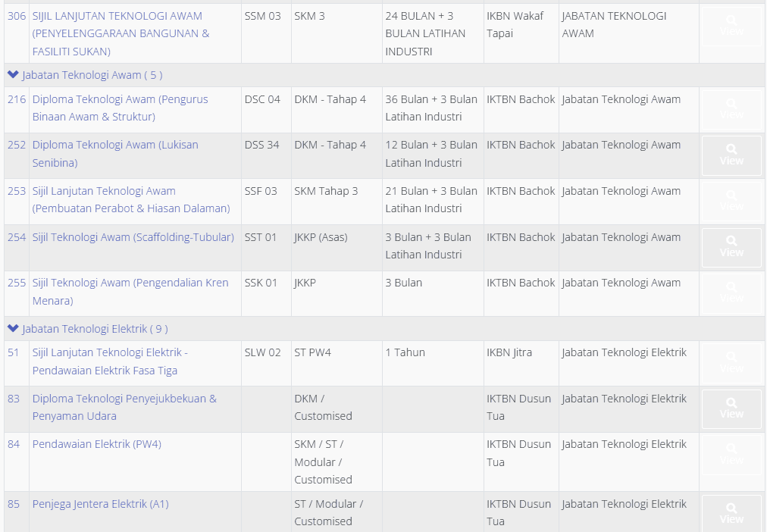View details of Pembuatan Perabot & Hiasan Dalaman
This screenshot has height=532, width=767.
point(731,201)
